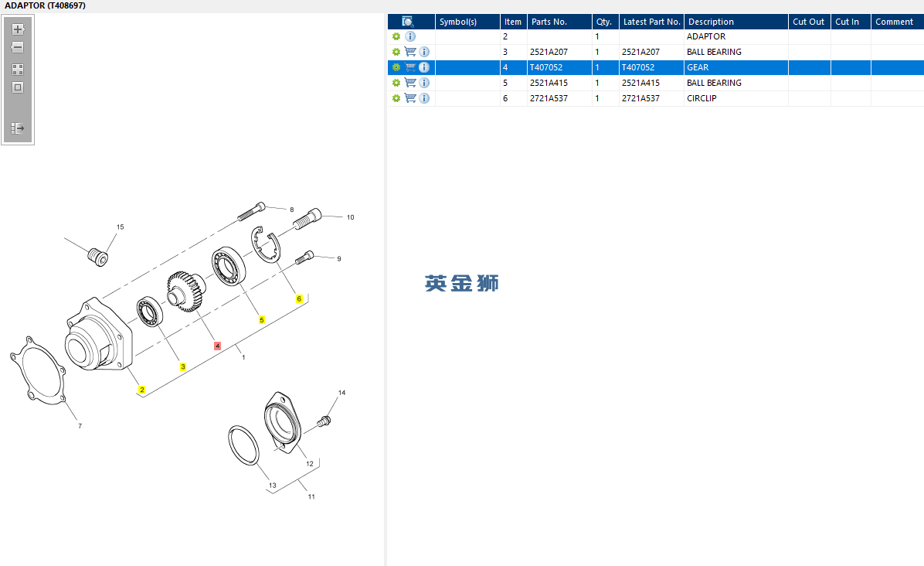Click callout number 8 in diagram
This screenshot has width=924, height=566.
(x=292, y=210)
